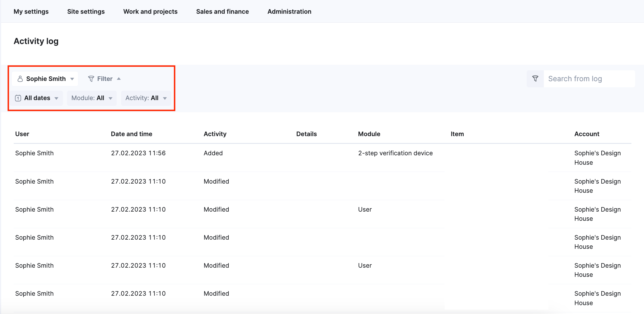Click the User column header
Viewport: 644px width, 314px height.
pos(22,134)
